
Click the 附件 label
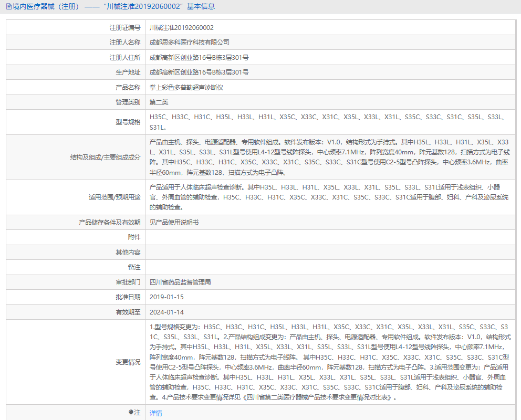click(x=134, y=237)
